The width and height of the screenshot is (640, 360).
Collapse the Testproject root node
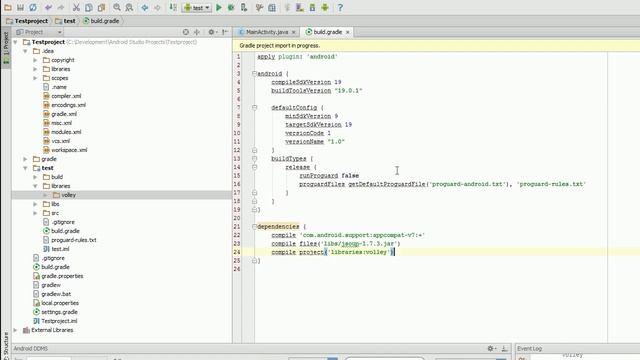pos(16,42)
